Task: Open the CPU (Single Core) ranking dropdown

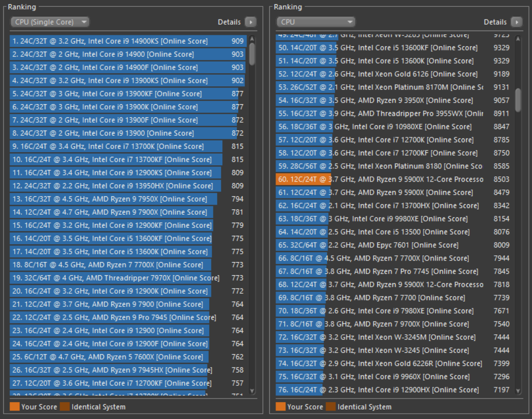Action: click(x=50, y=22)
